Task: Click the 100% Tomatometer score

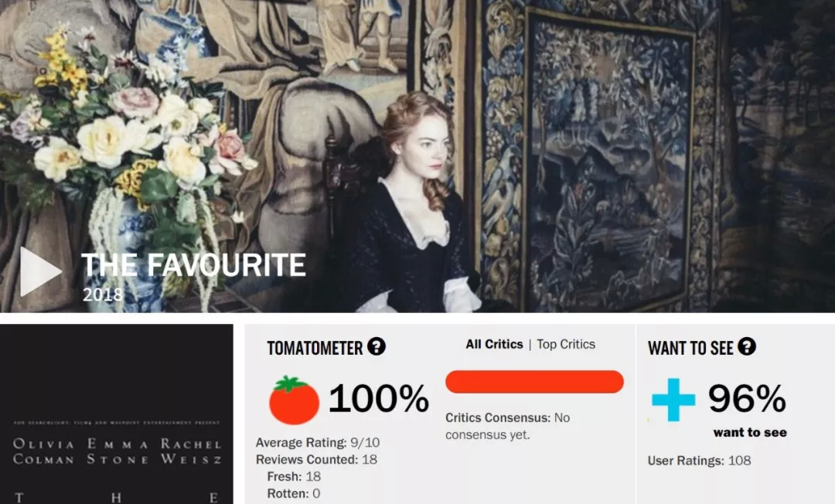Action: click(379, 398)
